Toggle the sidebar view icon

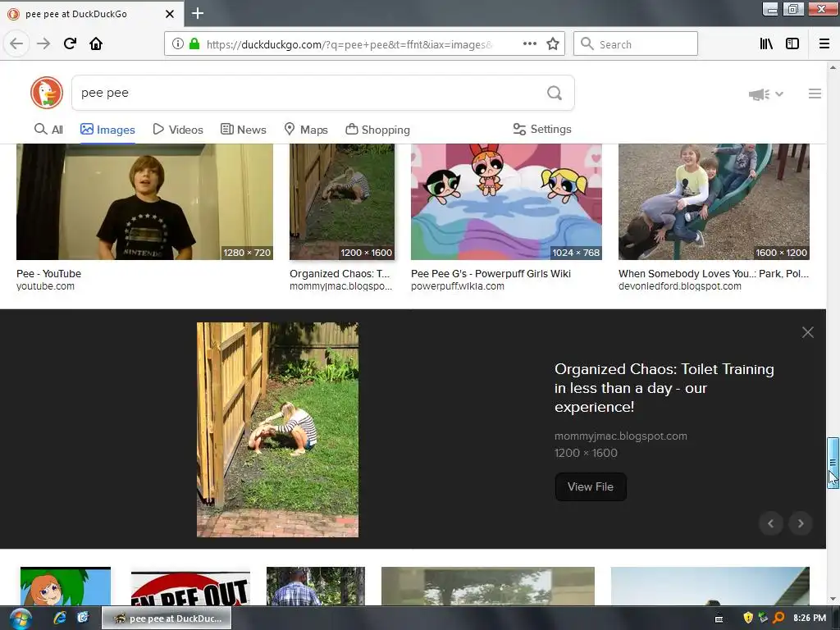coord(792,44)
